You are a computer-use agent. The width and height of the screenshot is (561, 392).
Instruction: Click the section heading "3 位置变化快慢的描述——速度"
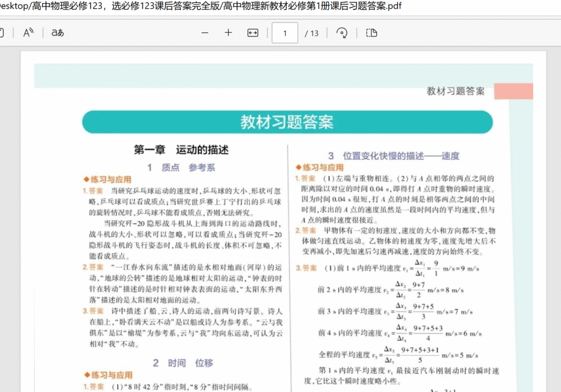393,156
